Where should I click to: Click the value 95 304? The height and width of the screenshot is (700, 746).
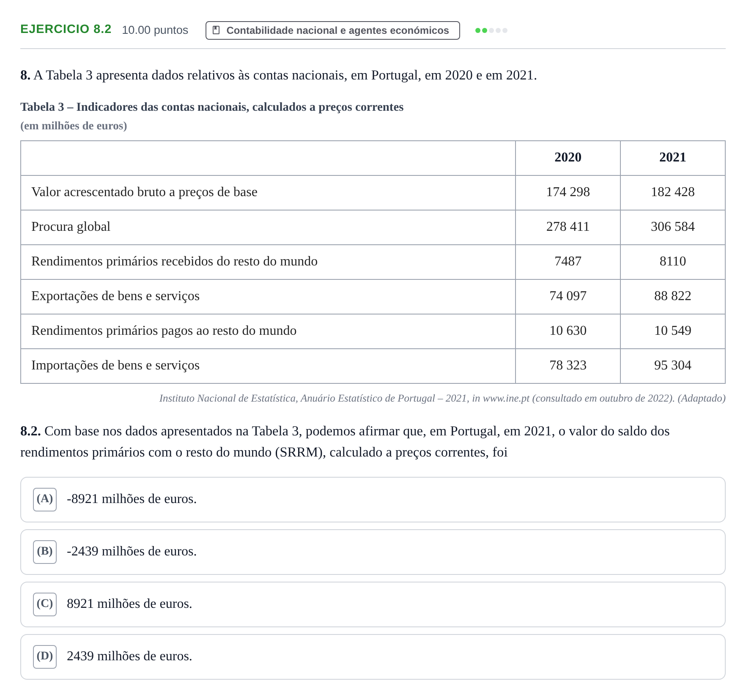(672, 365)
